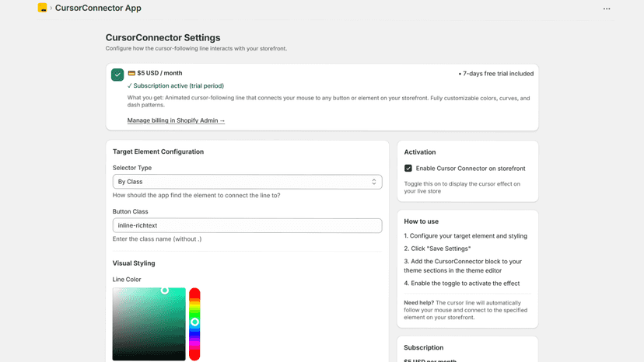The height and width of the screenshot is (362, 644).
Task: Open Manage billing in Shopify Admin link
Action: (x=176, y=120)
